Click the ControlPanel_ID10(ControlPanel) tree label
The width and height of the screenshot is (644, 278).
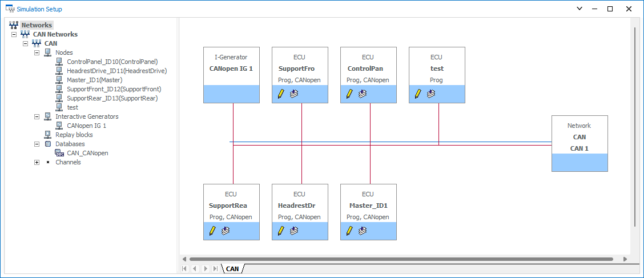(112, 62)
